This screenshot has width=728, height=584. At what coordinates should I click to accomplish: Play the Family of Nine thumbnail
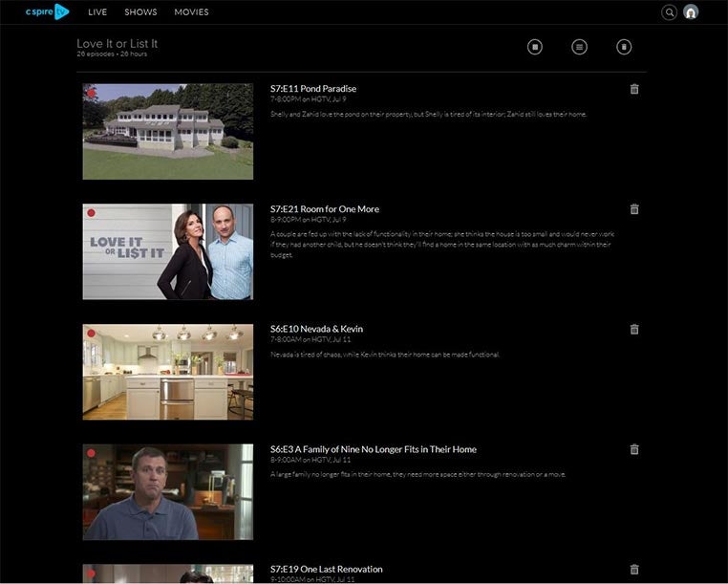tap(168, 492)
